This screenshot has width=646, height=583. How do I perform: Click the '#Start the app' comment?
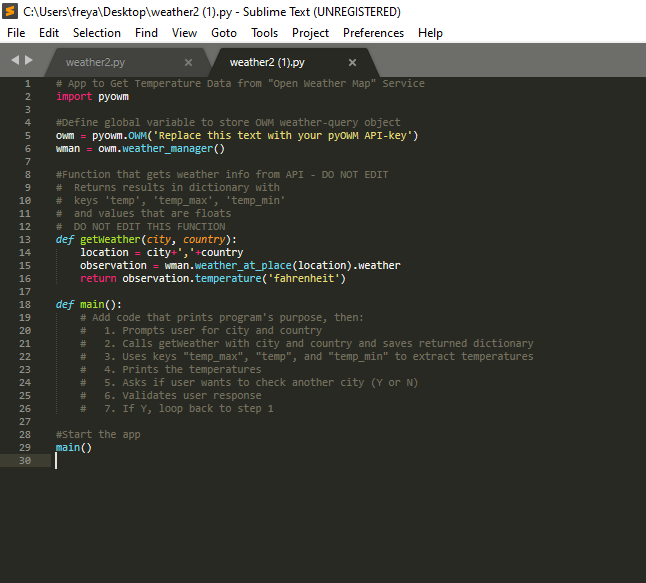coord(98,435)
